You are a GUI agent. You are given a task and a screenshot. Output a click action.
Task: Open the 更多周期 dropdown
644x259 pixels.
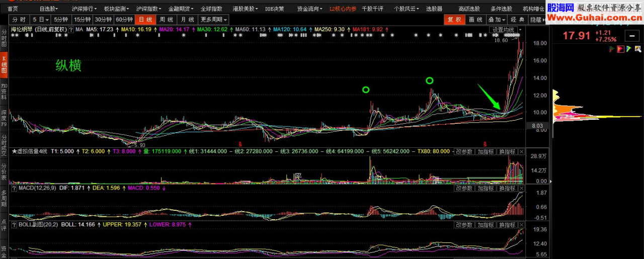point(213,20)
